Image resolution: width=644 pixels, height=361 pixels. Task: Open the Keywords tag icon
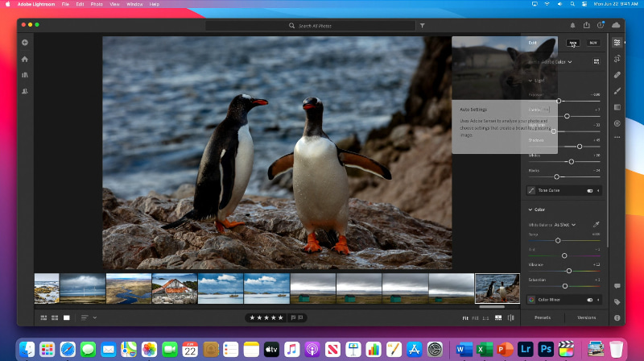click(617, 302)
